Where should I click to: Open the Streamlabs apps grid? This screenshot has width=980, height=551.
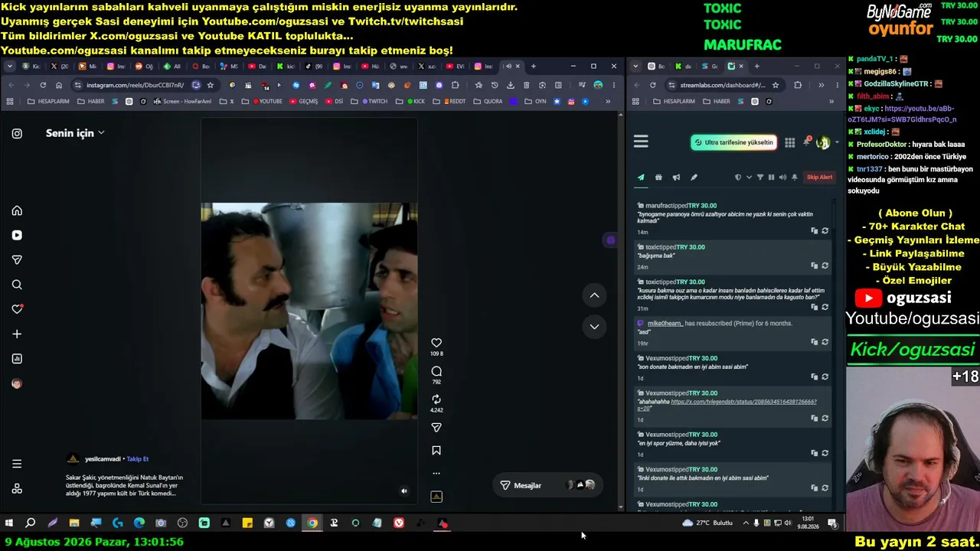[789, 142]
